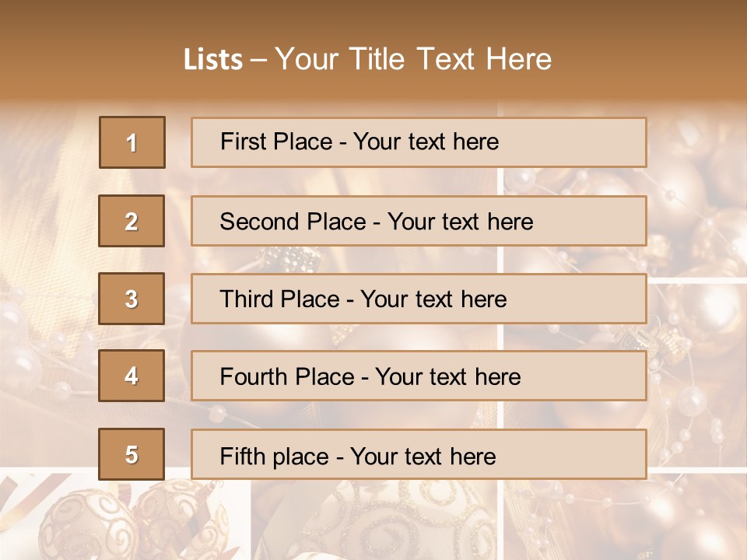Select the Your Title Text Here heading

coord(413,60)
